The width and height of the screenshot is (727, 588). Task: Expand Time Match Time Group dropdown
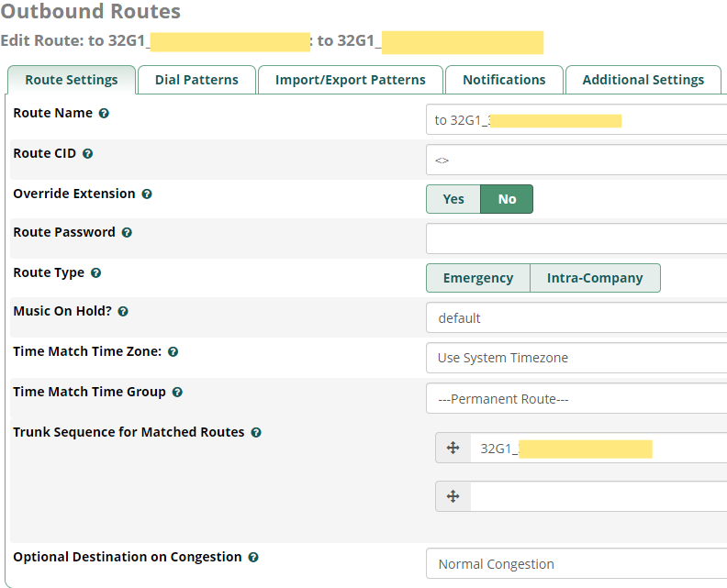[576, 399]
